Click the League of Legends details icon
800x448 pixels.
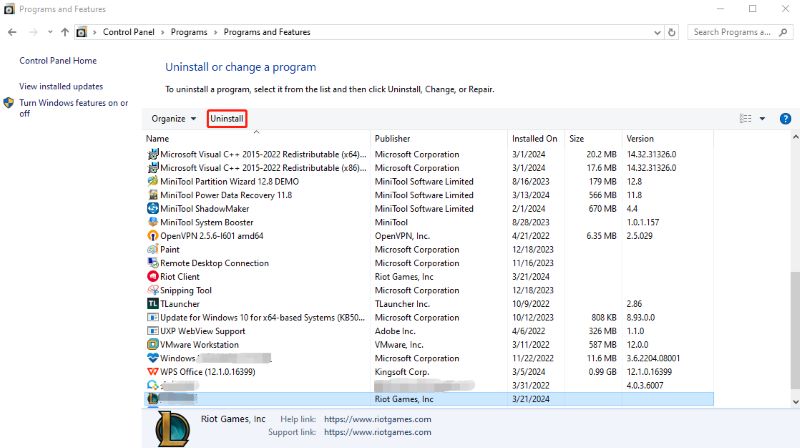point(173,429)
